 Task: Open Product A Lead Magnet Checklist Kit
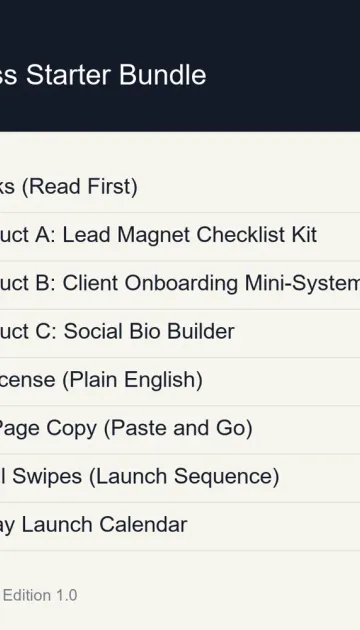click(180, 235)
